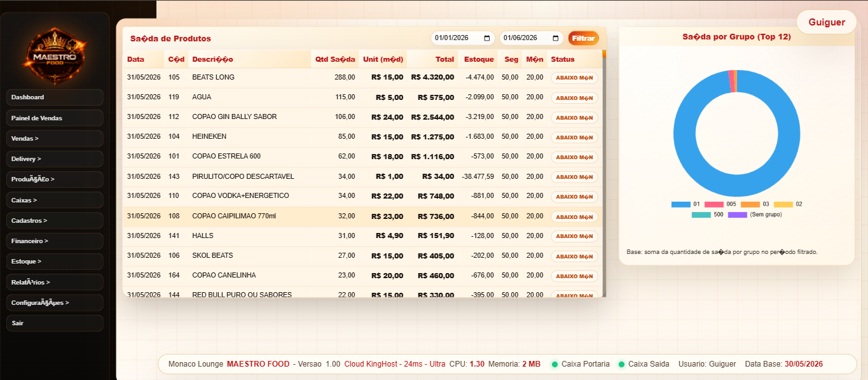
Task: Expand the Configurações submenu
Action: click(55, 303)
